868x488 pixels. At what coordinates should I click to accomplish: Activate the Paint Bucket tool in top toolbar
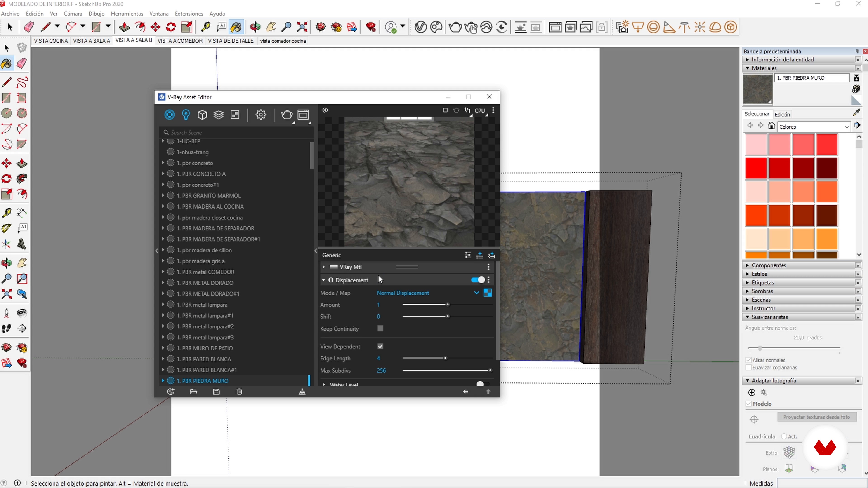pyautogui.click(x=236, y=27)
